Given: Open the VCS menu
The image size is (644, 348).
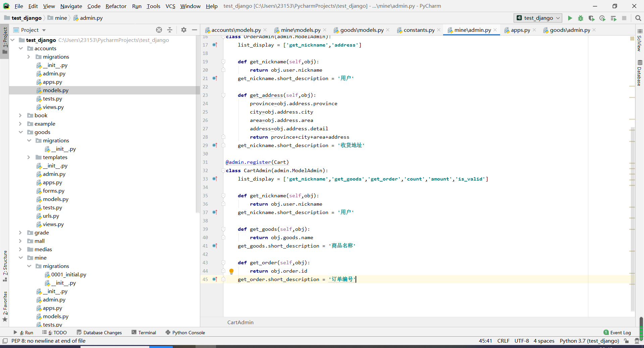Looking at the screenshot, I should pos(170,6).
